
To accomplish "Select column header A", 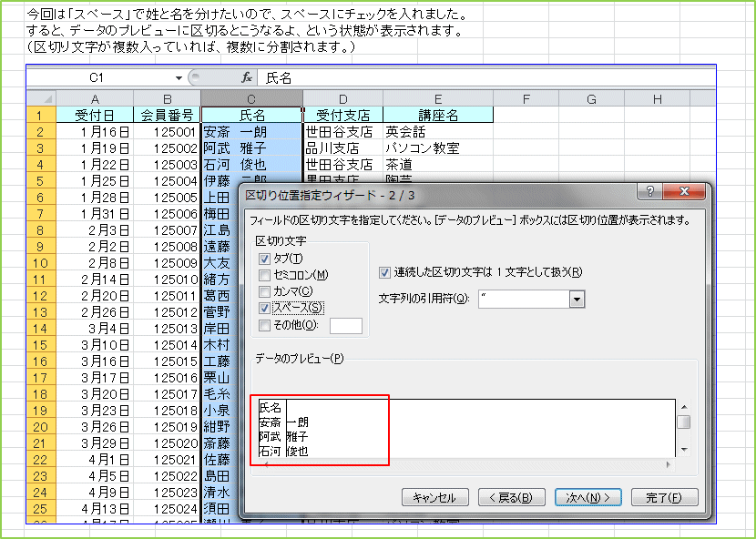I will click(95, 99).
